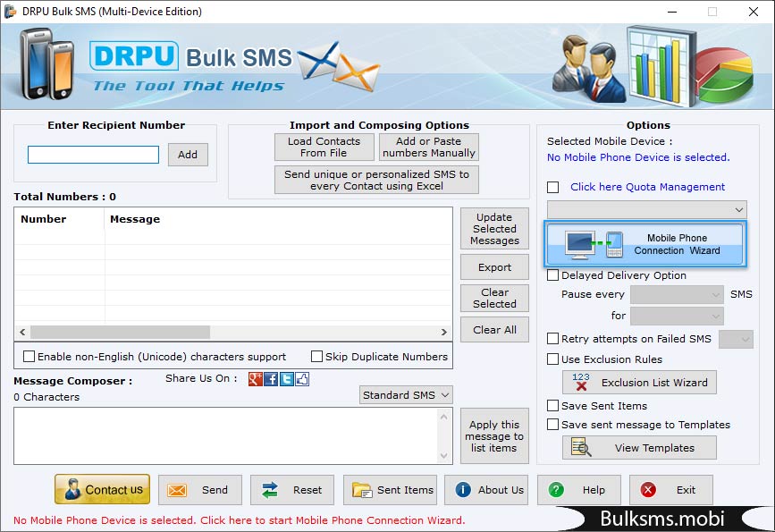Click the Message column header
The image size is (775, 532).
278,219
